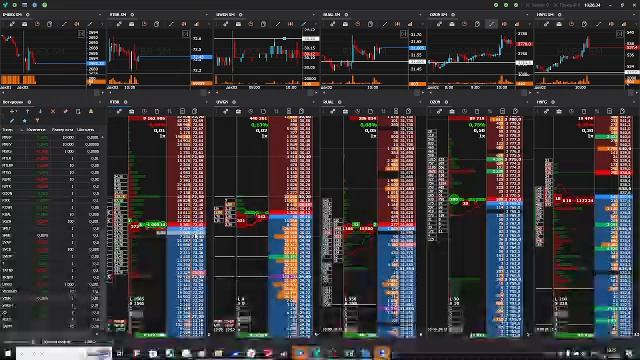Open the dropdown arrow of the leftmost chart panel header
Image resolution: width=640 pixels, height=360 pixels.
click(100, 14)
